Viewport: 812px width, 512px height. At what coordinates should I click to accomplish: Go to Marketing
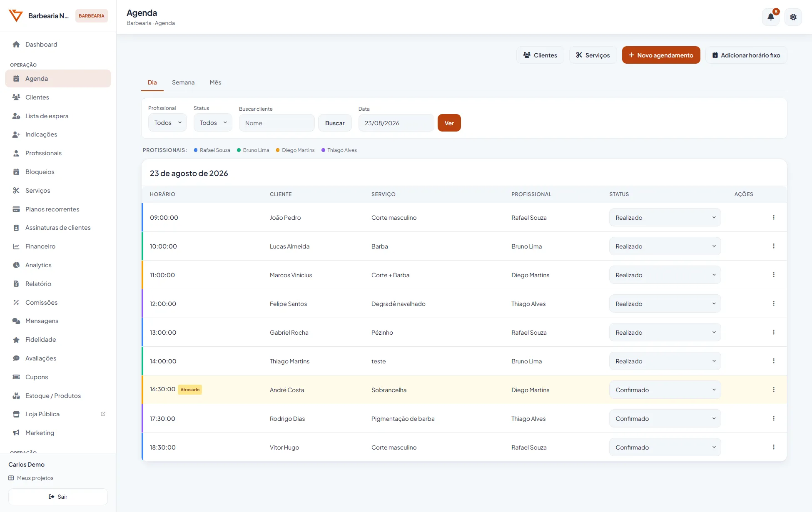[x=58, y=433]
